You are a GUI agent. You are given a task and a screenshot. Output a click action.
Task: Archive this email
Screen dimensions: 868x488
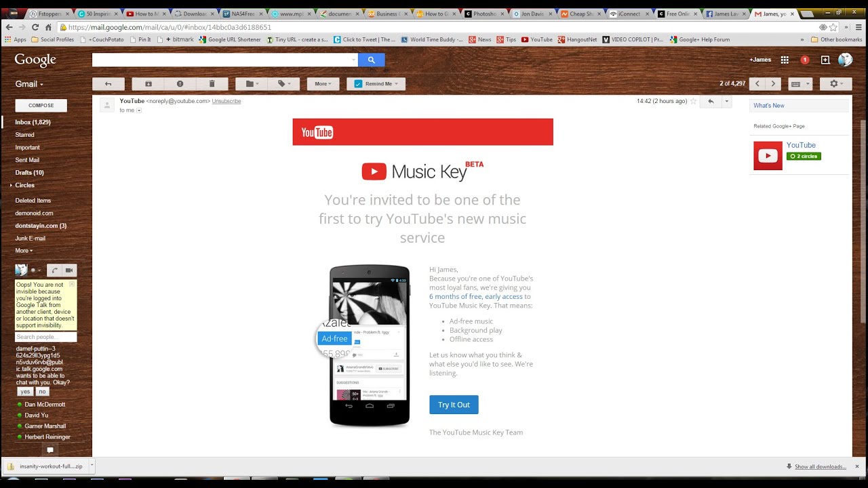(x=148, y=83)
